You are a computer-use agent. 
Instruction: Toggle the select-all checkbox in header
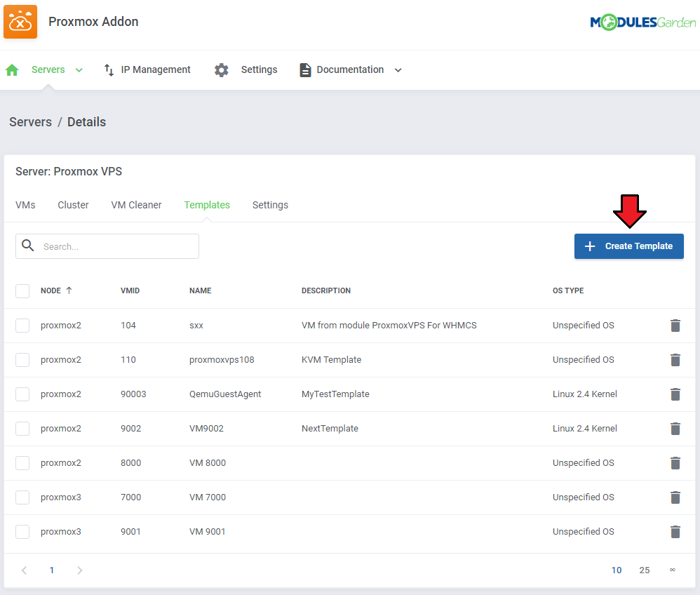coord(22,290)
